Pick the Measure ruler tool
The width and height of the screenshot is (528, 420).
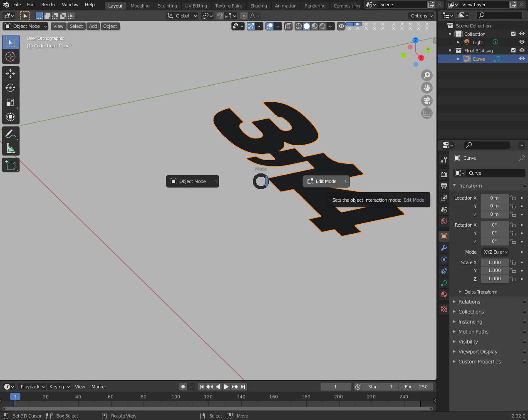[10, 148]
